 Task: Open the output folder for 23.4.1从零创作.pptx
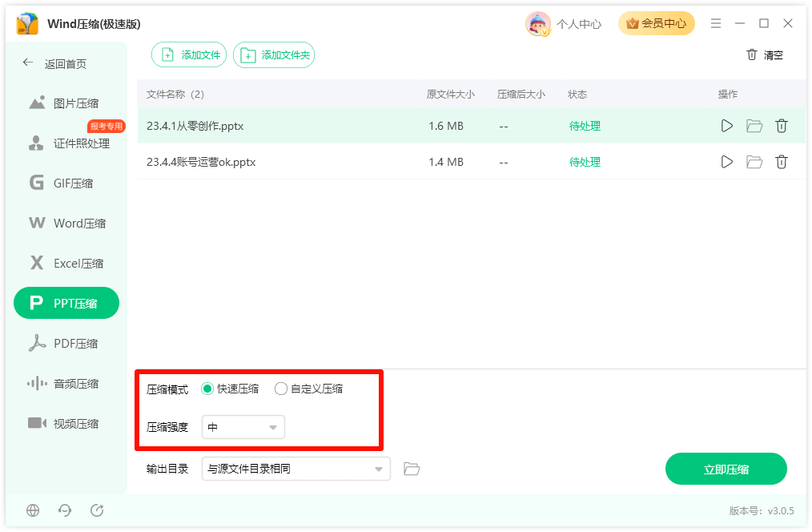[x=754, y=126]
